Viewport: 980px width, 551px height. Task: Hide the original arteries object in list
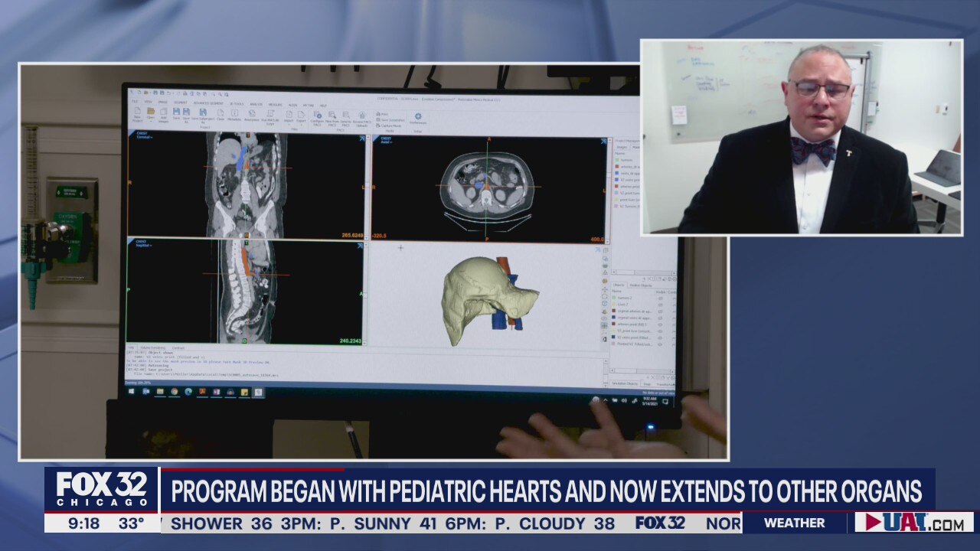(x=660, y=311)
